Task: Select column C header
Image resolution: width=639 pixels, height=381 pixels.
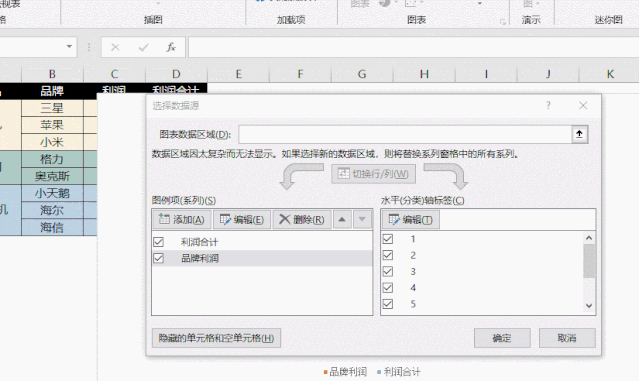Action: tap(114, 74)
